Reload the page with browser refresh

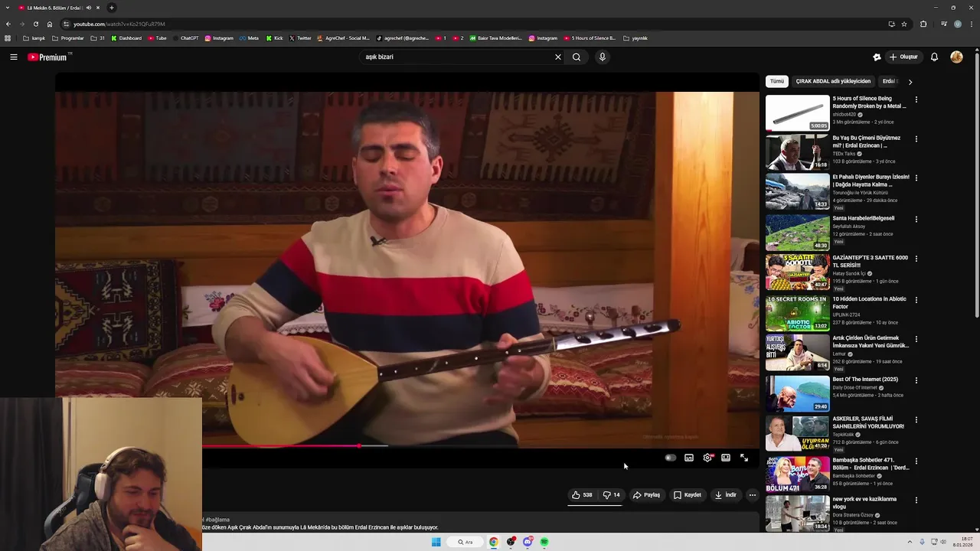coord(35,24)
